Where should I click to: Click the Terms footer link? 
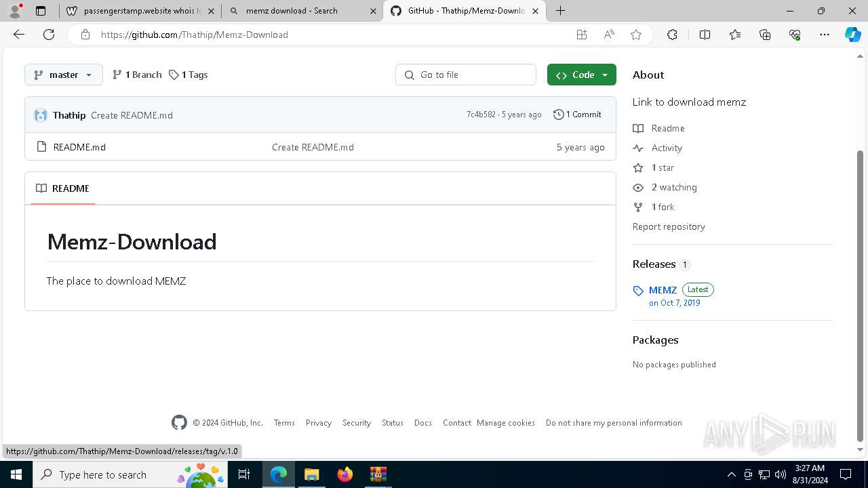click(x=284, y=423)
